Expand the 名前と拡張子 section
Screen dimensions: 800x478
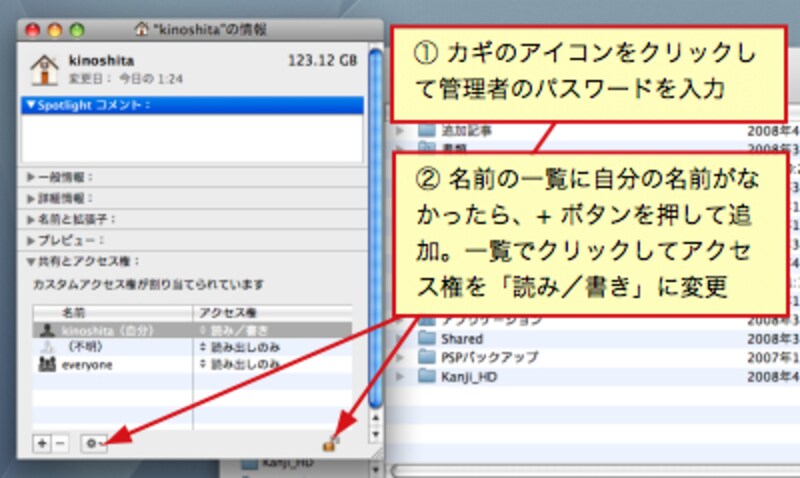tap(31, 219)
